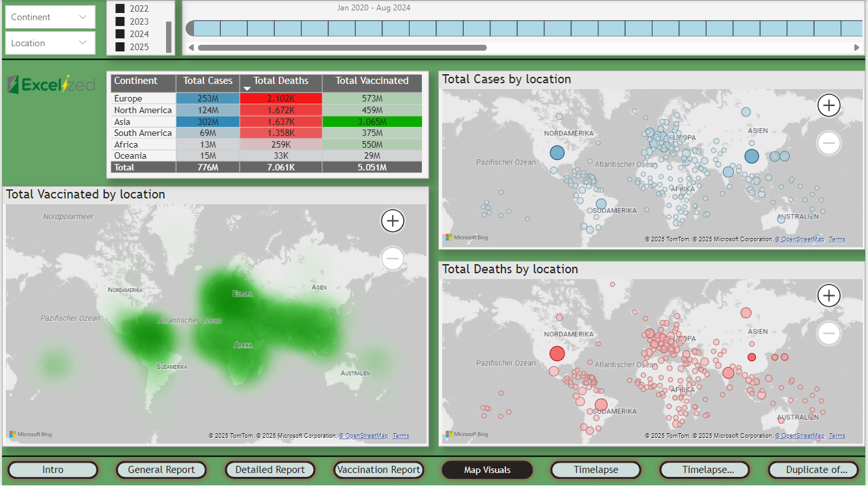The image size is (868, 486).
Task: Select the Oceania row in table
Action: (266, 155)
